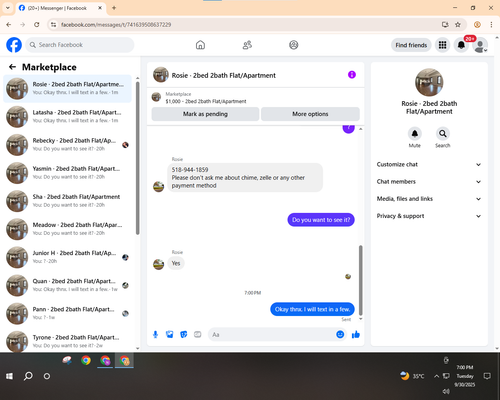Go back from Marketplace chats list
The image size is (500, 400).
(12, 67)
